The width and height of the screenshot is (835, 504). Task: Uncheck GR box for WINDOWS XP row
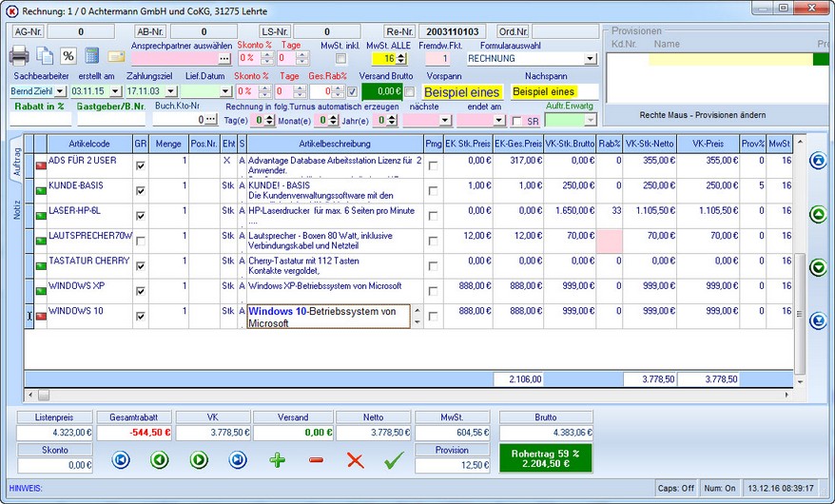pos(141,291)
